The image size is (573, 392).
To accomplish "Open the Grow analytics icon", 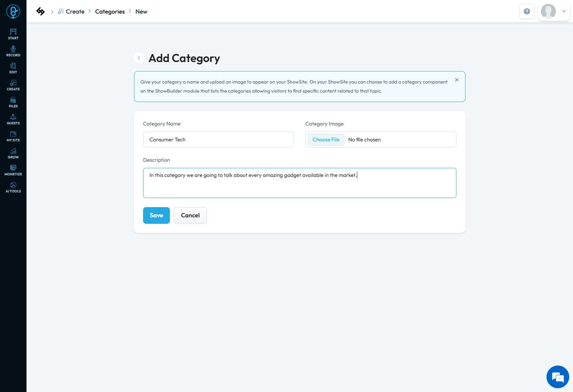I will [13, 153].
